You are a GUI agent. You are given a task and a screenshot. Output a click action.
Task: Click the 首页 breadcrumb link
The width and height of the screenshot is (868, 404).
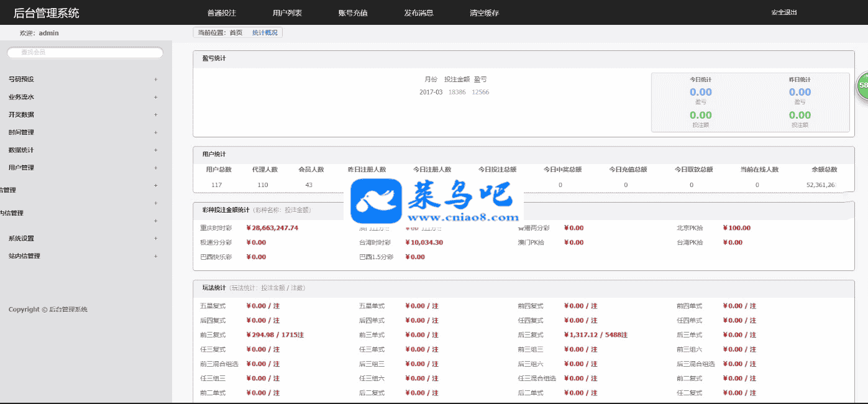[236, 33]
